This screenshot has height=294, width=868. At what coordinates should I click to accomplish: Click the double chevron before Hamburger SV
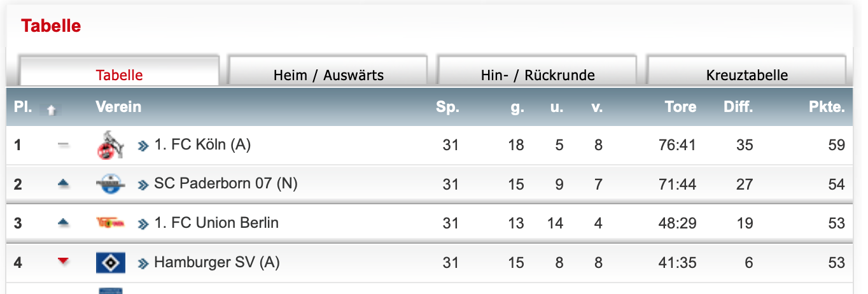click(143, 263)
